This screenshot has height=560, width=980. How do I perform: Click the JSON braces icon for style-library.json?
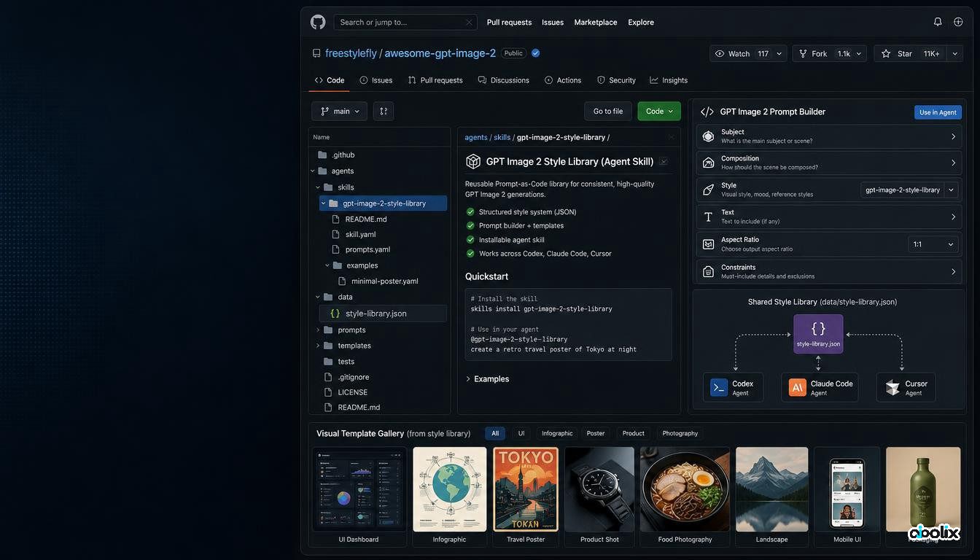(x=335, y=314)
